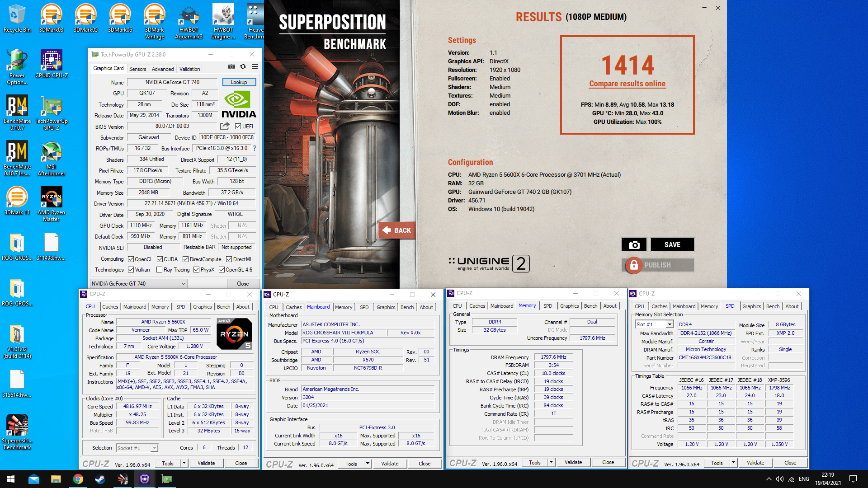Click Validate button in SPD CPU-Z window
Viewport: 868px width, 488px height.
coord(755,463)
